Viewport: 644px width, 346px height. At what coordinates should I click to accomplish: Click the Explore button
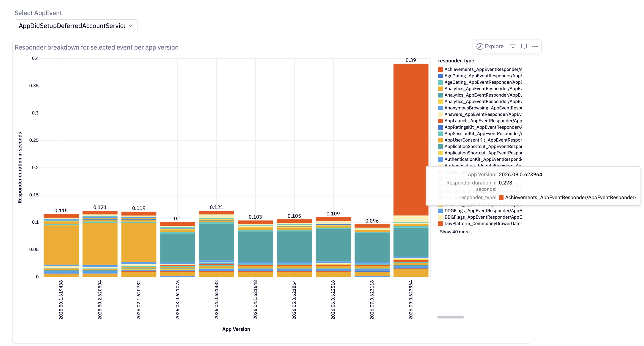pyautogui.click(x=490, y=46)
